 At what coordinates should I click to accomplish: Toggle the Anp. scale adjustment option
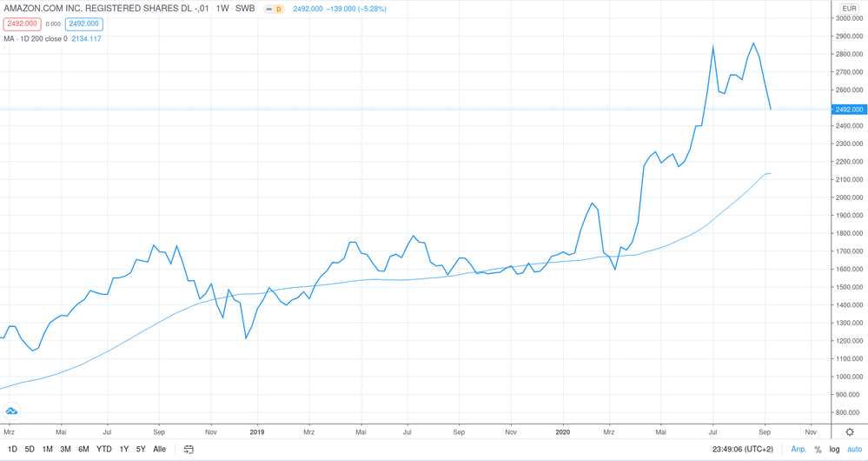(798, 449)
